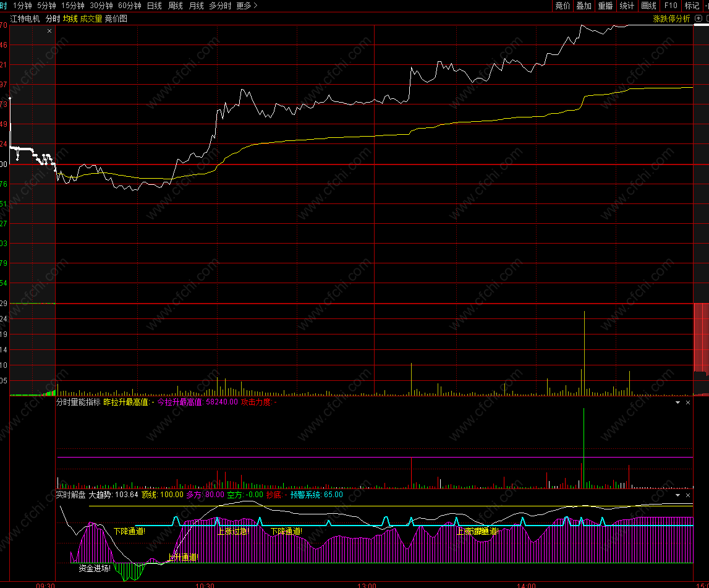Click the tallest yellow volume spike
The image size is (709, 588).
584,353
